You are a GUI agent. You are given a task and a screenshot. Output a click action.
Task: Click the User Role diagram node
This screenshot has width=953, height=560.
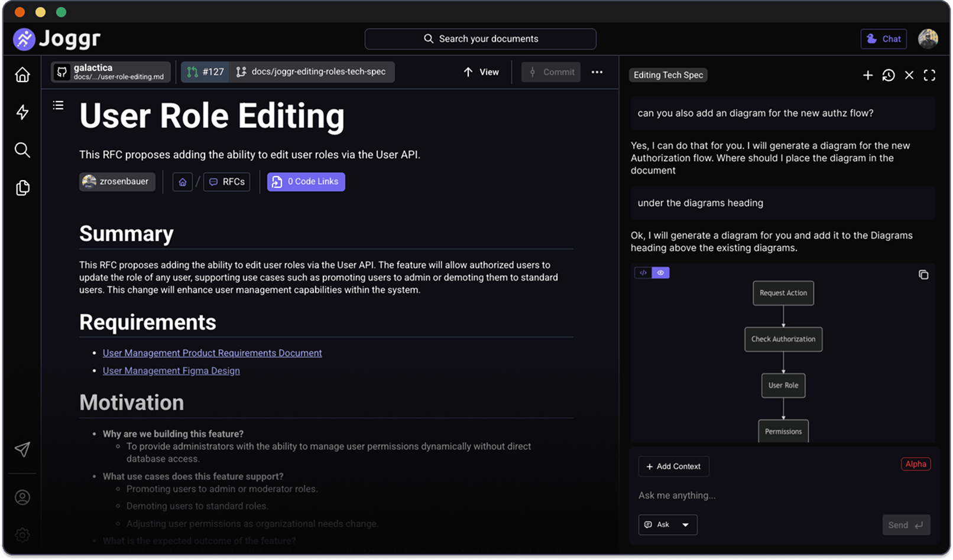point(783,385)
